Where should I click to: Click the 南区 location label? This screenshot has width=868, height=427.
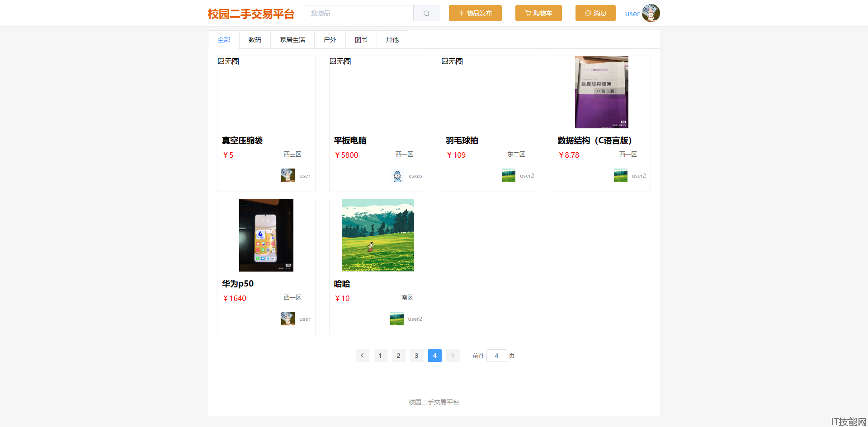click(x=407, y=297)
